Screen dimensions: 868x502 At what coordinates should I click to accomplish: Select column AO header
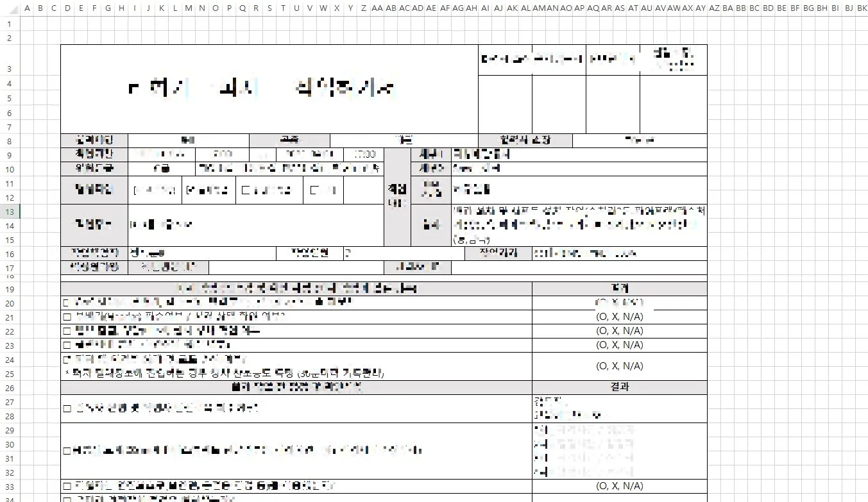(x=566, y=8)
